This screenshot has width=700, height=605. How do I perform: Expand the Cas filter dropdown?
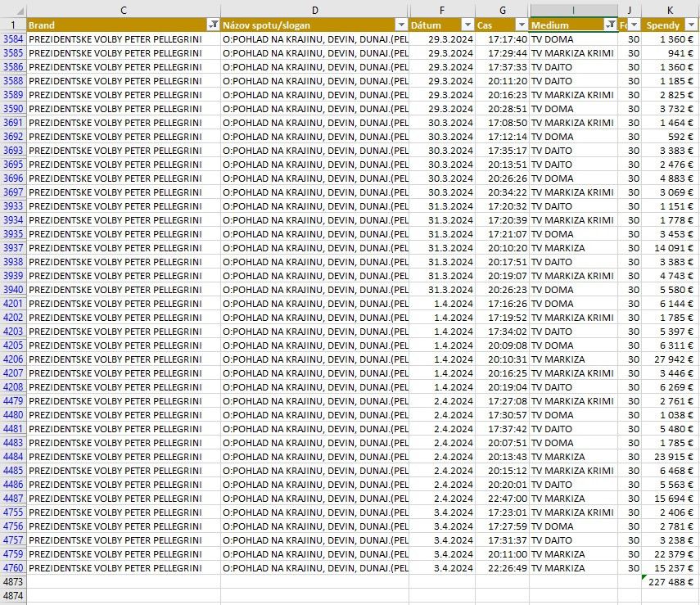point(522,25)
